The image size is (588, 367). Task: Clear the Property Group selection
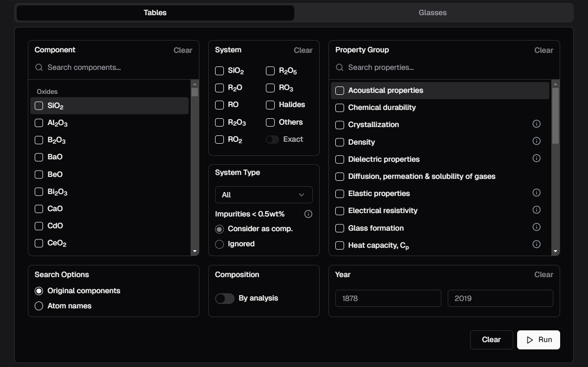click(x=544, y=50)
